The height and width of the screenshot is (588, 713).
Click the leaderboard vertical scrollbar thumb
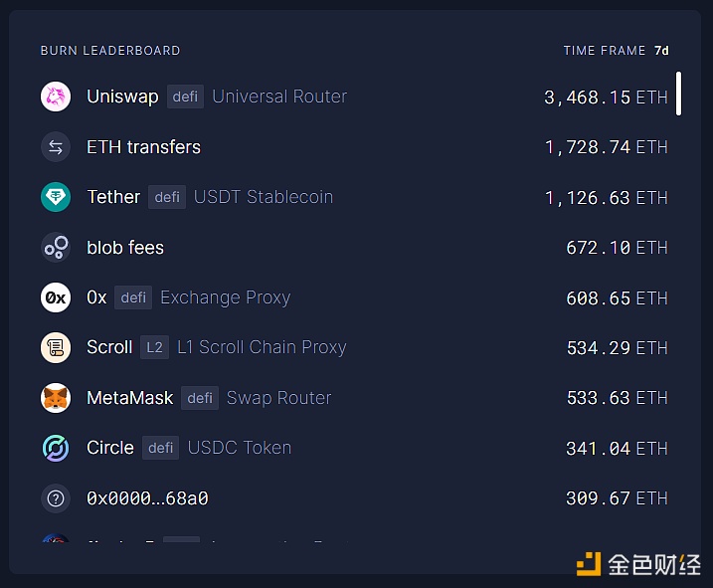coord(678,94)
